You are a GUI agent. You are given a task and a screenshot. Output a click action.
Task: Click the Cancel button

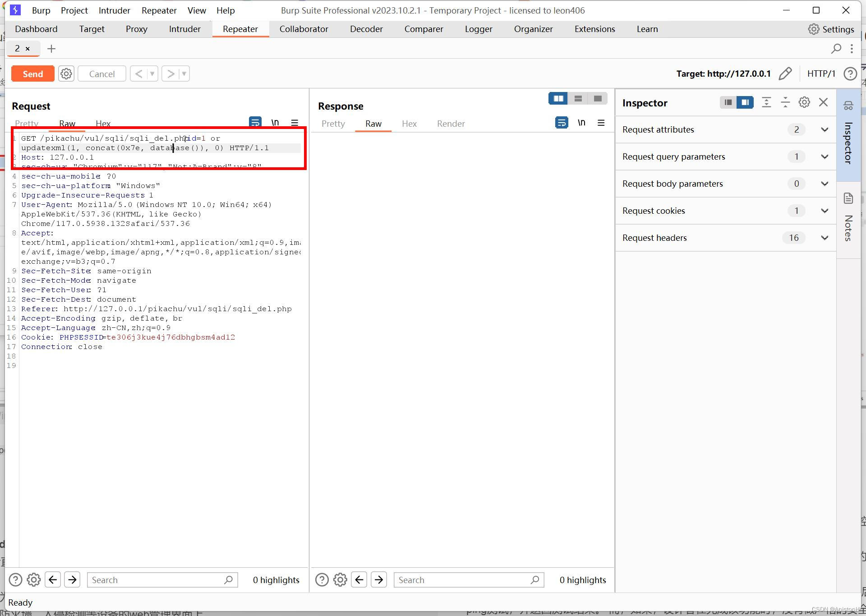[101, 74]
